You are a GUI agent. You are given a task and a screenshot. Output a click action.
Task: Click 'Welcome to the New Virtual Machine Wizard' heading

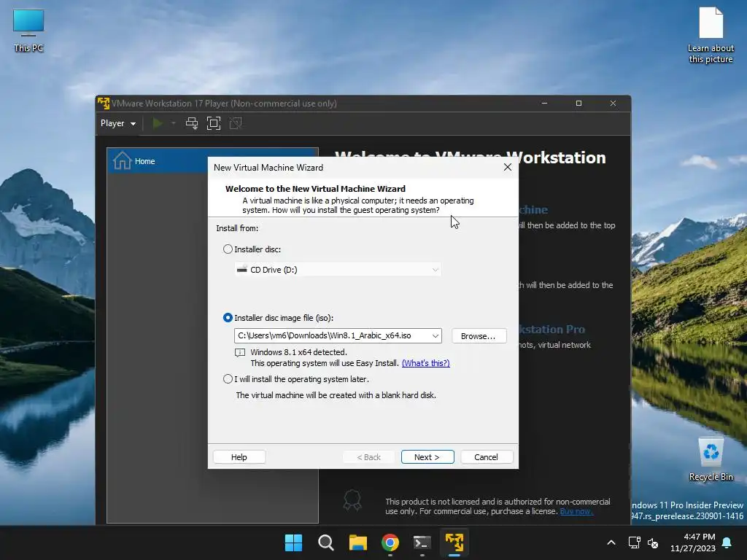[315, 189]
